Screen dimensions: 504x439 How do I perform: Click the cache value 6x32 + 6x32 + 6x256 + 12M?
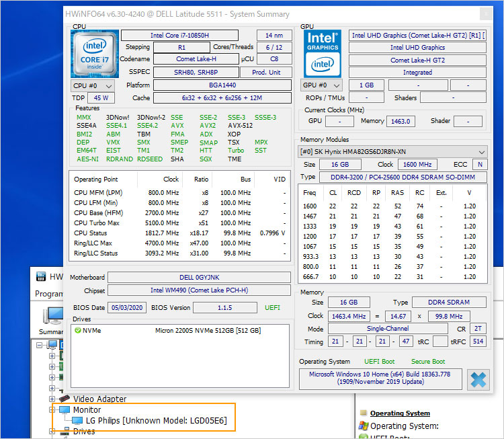pos(222,97)
